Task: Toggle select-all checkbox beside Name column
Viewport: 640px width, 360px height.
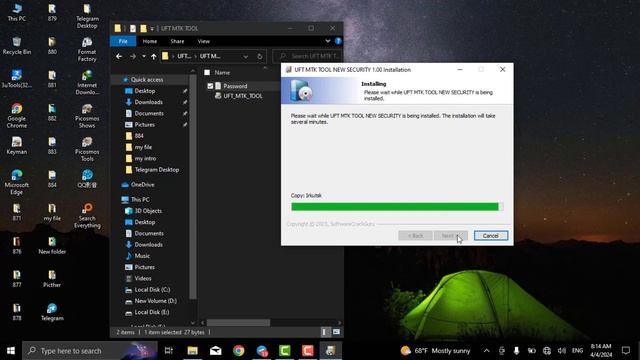Action: 207,72
